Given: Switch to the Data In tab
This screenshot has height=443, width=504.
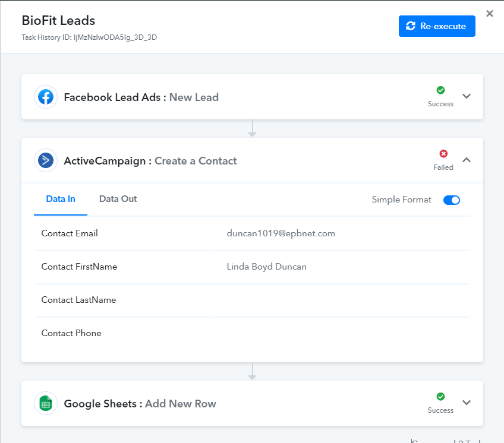Looking at the screenshot, I should 61,199.
